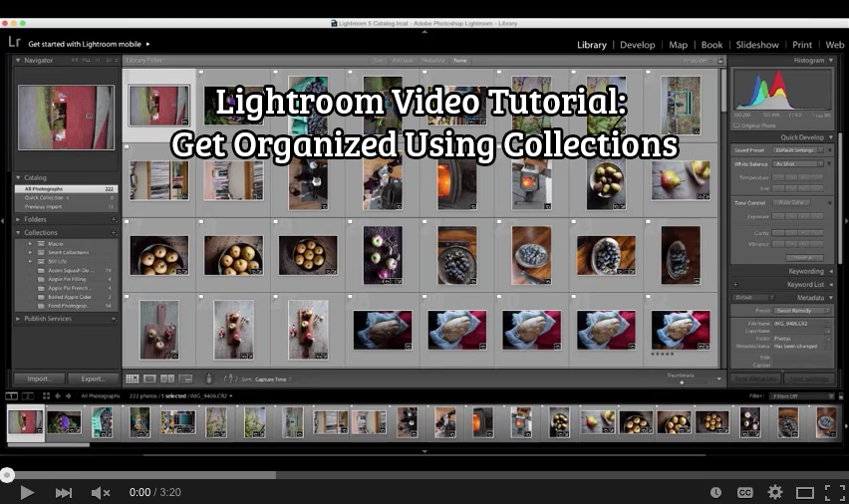Image resolution: width=849 pixels, height=504 pixels.
Task: Expand the Still Life collection set
Action: (30, 261)
